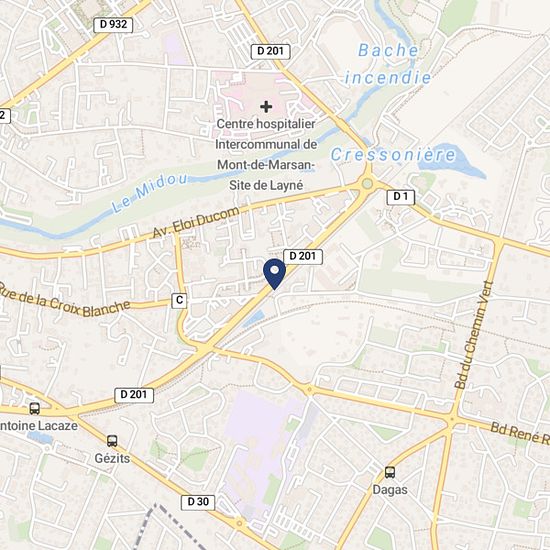Click the D 1 road shield
Image resolution: width=550 pixels, height=550 pixels.
tap(401, 197)
